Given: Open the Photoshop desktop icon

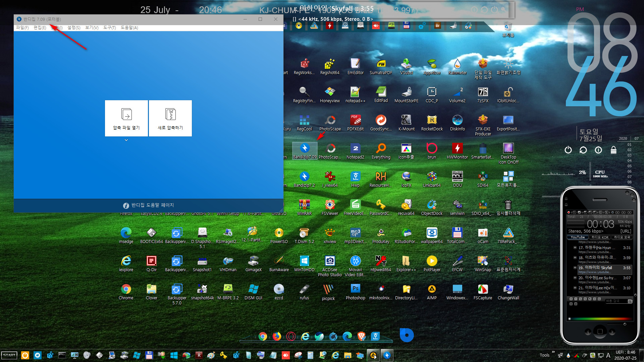Looking at the screenshot, I should point(355,292).
